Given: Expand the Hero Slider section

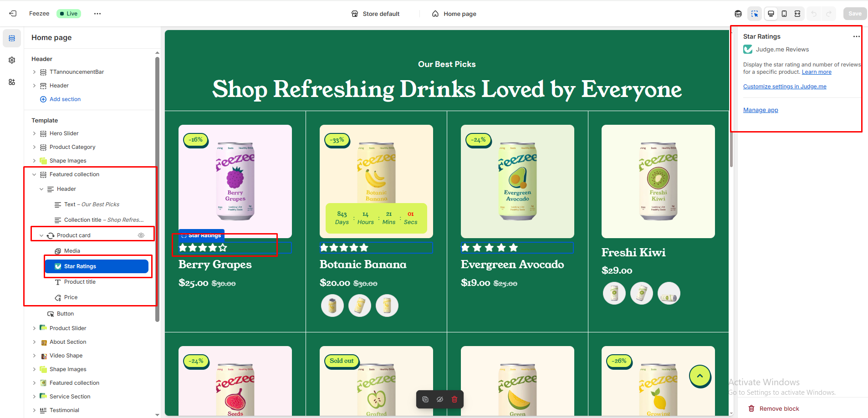Looking at the screenshot, I should click(x=34, y=133).
